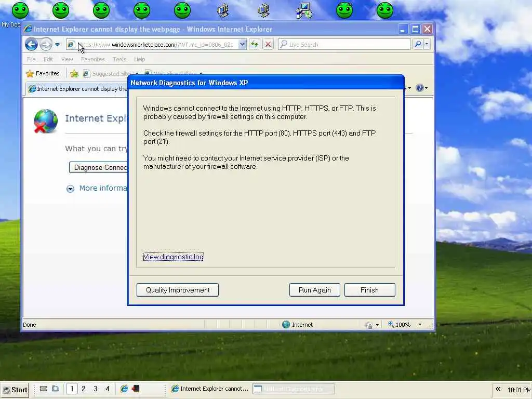Click the Diagnose Connection Problems button
532x399 pixels.
pyautogui.click(x=99, y=167)
